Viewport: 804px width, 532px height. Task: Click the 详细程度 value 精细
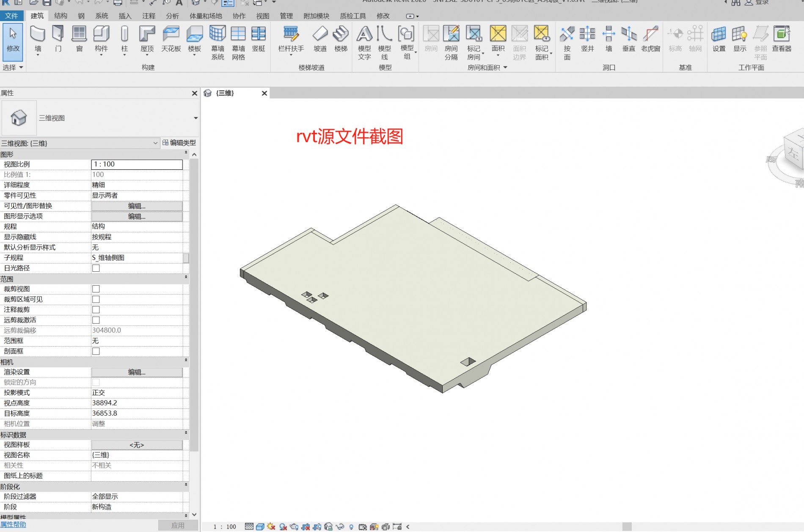pos(99,185)
